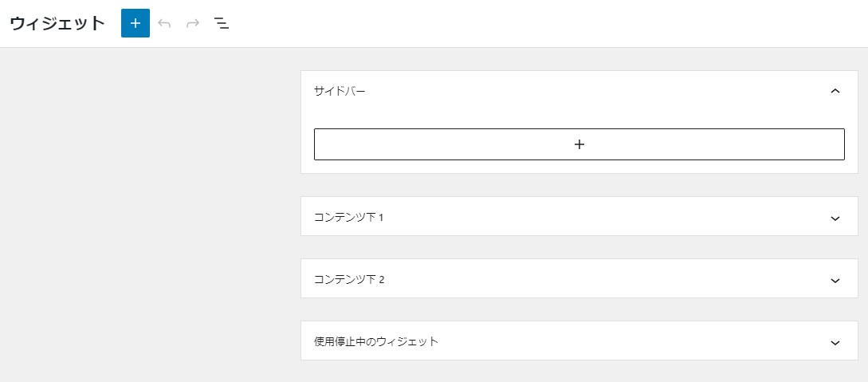
Task: Open the コンテンツ下 1 panel label
Action: pyautogui.click(x=349, y=217)
